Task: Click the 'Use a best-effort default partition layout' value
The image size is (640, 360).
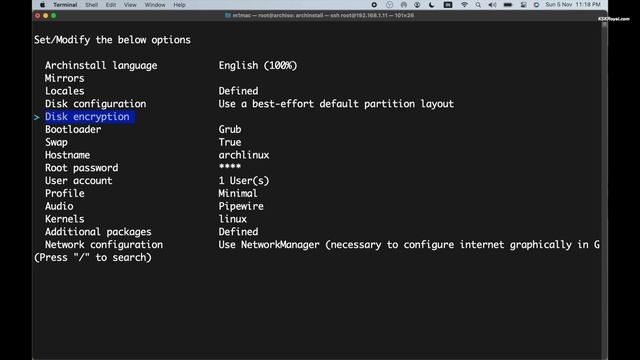Action: click(x=336, y=104)
